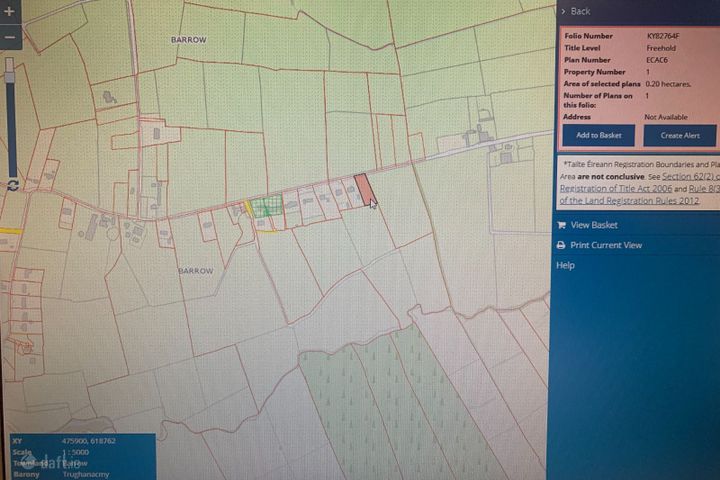
Task: Click the shopping cart icon beside View Basket
Action: click(x=561, y=225)
